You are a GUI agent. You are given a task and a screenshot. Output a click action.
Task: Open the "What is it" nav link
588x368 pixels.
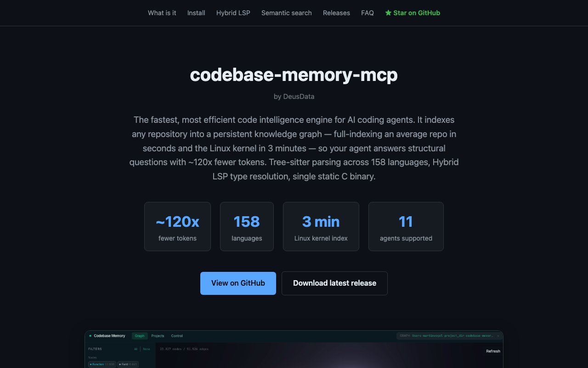(x=162, y=13)
